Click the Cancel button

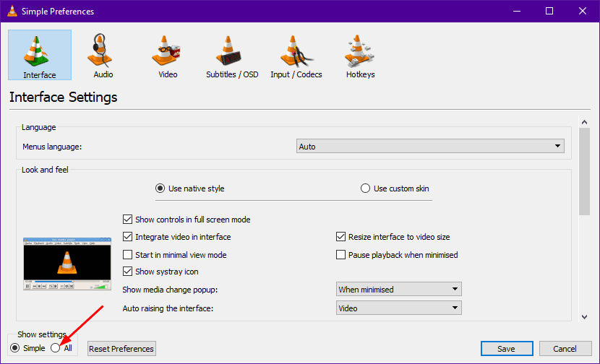pos(565,348)
